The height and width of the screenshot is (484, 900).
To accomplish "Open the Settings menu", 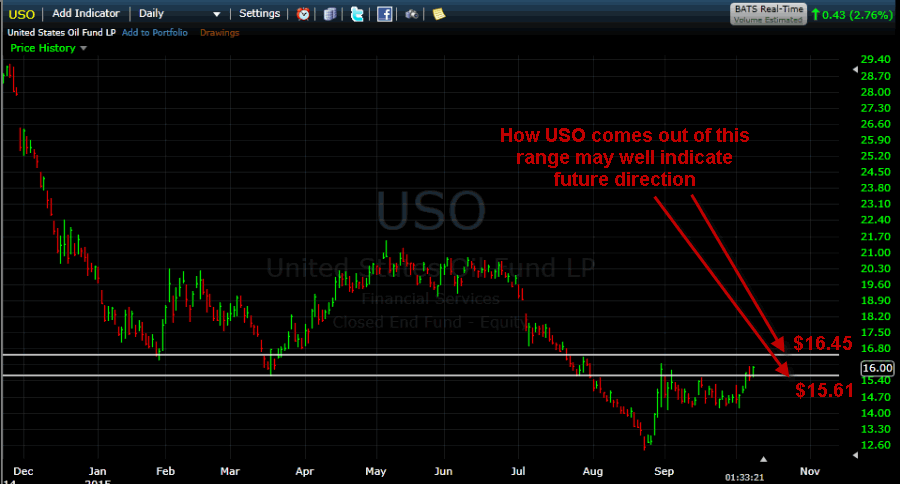I will [x=259, y=13].
